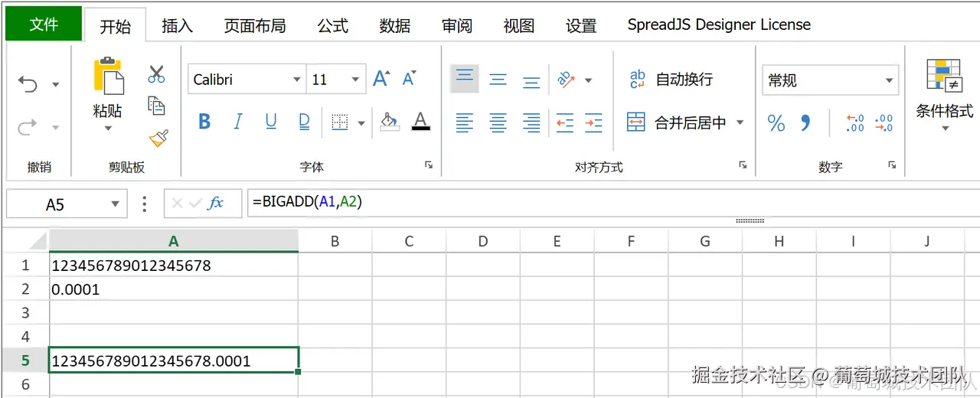The image size is (980, 398).
Task: Increase font size with large A icon
Action: pos(381,78)
